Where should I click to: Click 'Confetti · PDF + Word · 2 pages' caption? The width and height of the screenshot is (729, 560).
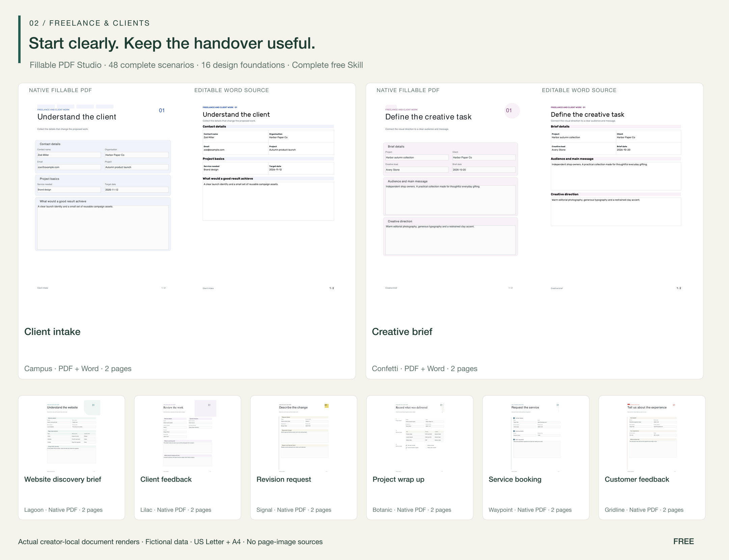point(425,369)
